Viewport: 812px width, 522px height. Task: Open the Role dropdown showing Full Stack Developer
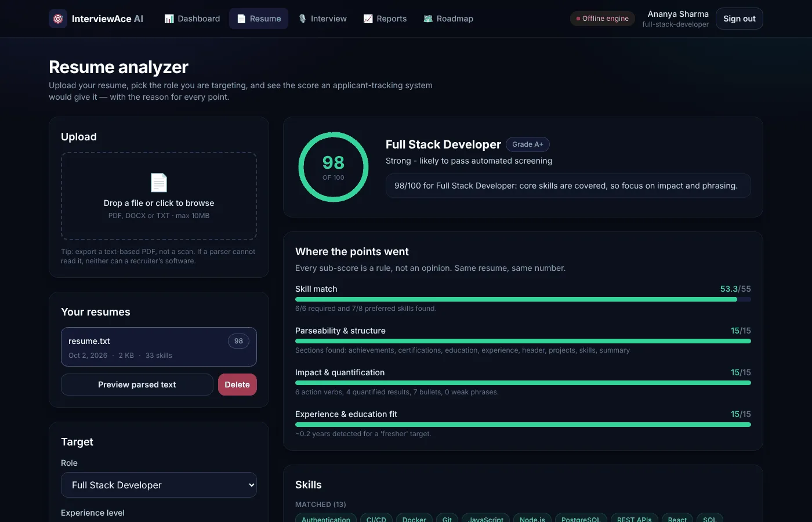click(x=159, y=485)
